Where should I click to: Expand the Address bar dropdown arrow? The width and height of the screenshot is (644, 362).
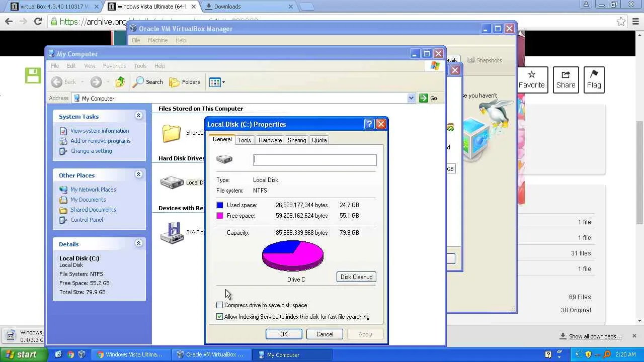tap(411, 98)
